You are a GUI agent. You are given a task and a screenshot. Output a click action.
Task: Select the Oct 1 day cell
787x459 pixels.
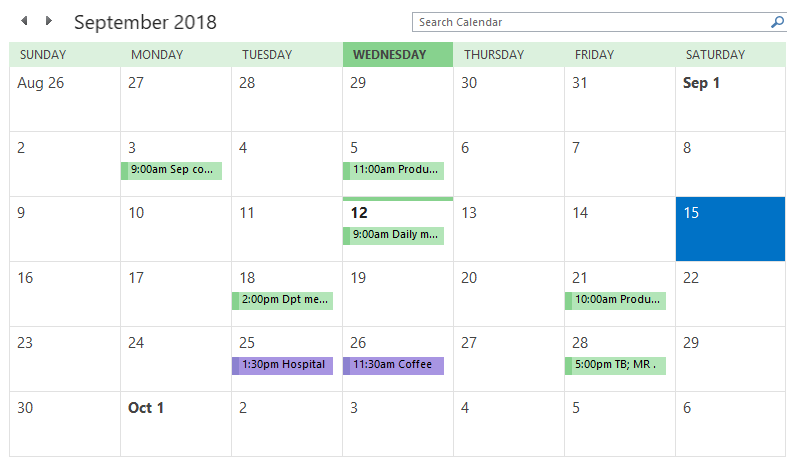point(176,424)
